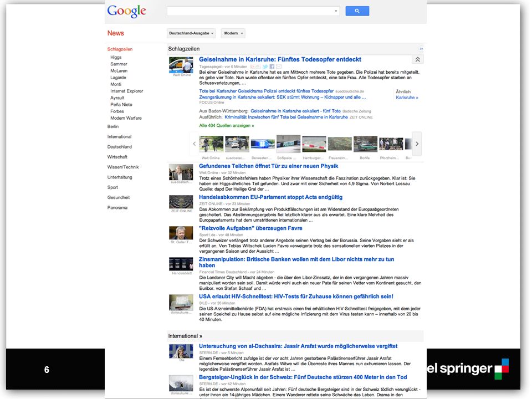Screen dimensions: 532x399
Task: Open the suedostsc... carousel photo
Action: [x=237, y=144]
